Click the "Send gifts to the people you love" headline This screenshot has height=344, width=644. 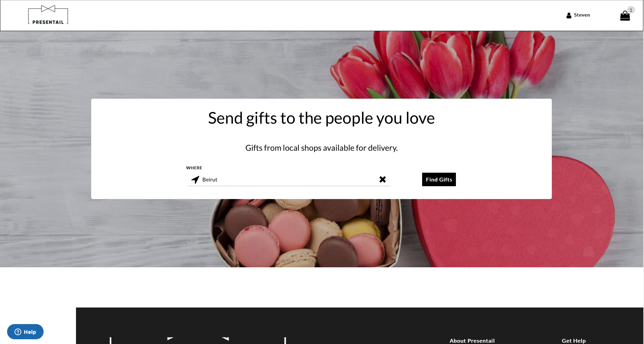(x=321, y=118)
